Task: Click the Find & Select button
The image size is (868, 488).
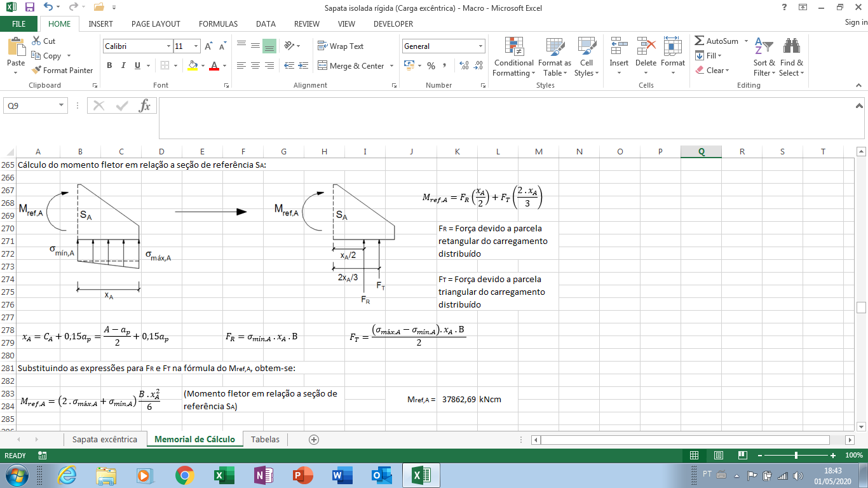Action: [791, 57]
